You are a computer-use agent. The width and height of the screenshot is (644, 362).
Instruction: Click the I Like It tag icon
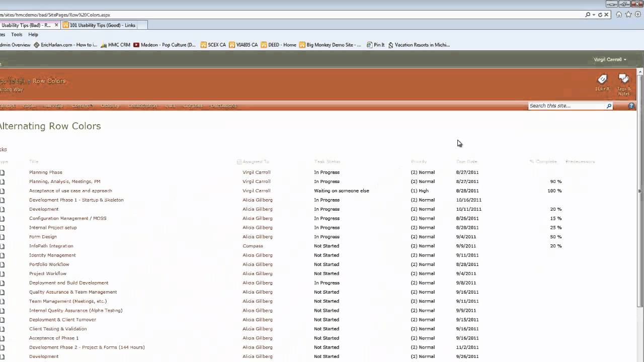pyautogui.click(x=602, y=79)
